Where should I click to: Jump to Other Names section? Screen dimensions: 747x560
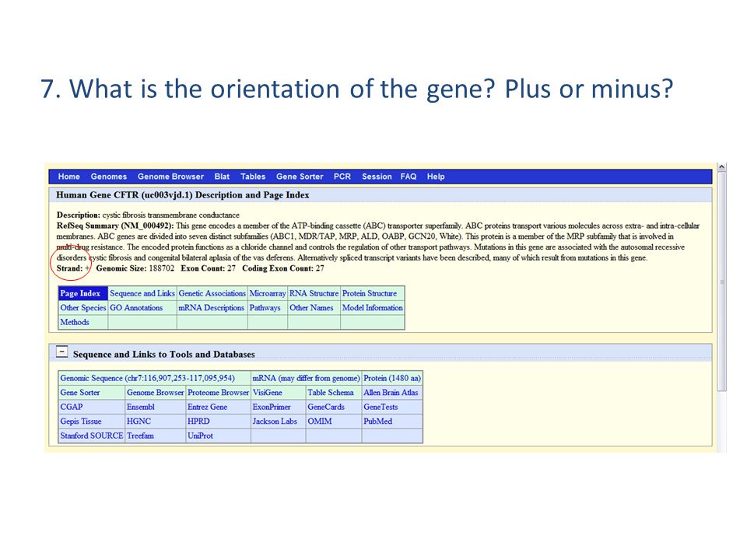[x=311, y=308]
